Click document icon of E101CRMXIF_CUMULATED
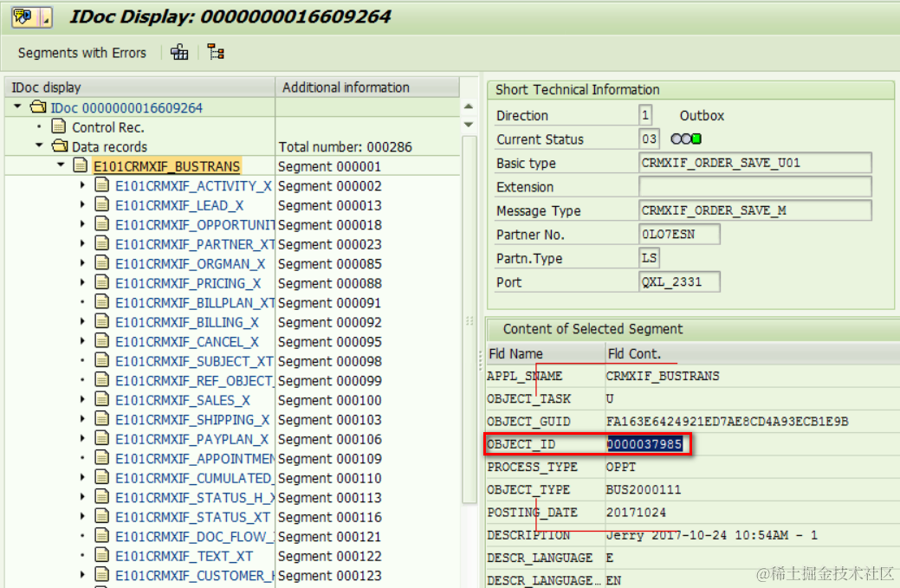The height and width of the screenshot is (588, 900). [x=102, y=477]
